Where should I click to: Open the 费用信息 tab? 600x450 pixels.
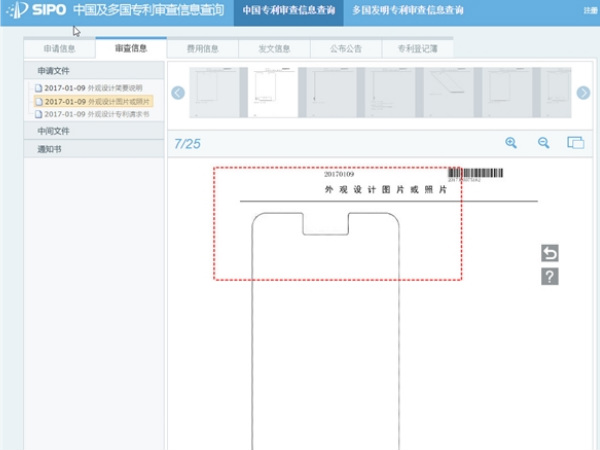pyautogui.click(x=202, y=49)
